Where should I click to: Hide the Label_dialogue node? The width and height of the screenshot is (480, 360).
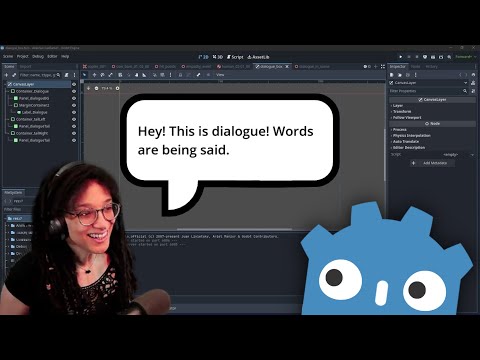click(x=74, y=112)
